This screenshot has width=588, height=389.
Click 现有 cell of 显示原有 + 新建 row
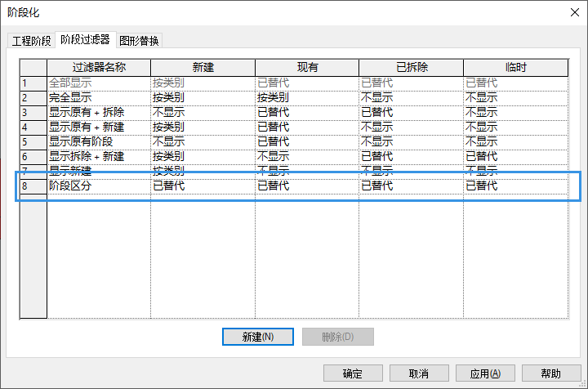point(307,127)
